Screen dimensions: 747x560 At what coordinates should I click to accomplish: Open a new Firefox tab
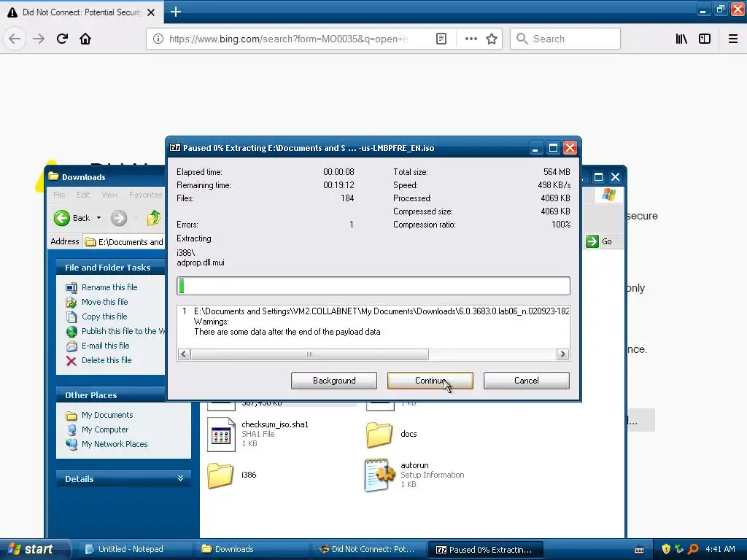pos(175,12)
